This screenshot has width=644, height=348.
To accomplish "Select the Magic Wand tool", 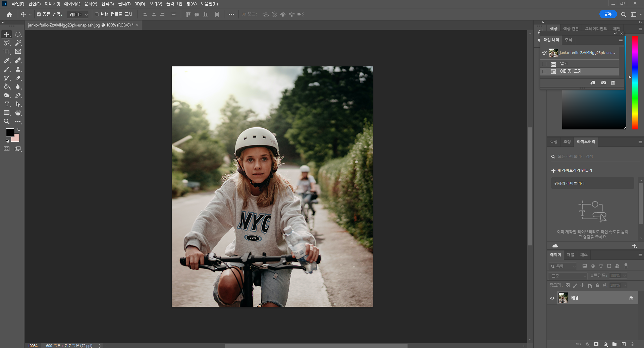I will click(x=18, y=43).
